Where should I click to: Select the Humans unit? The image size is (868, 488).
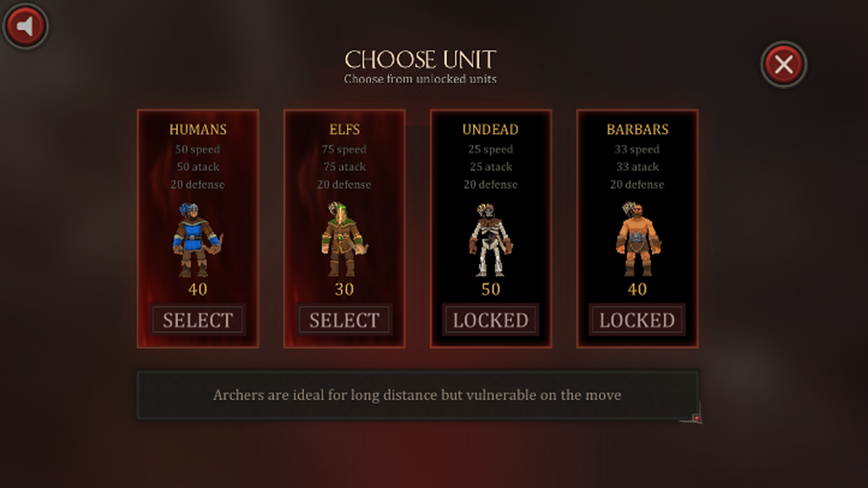pos(198,320)
